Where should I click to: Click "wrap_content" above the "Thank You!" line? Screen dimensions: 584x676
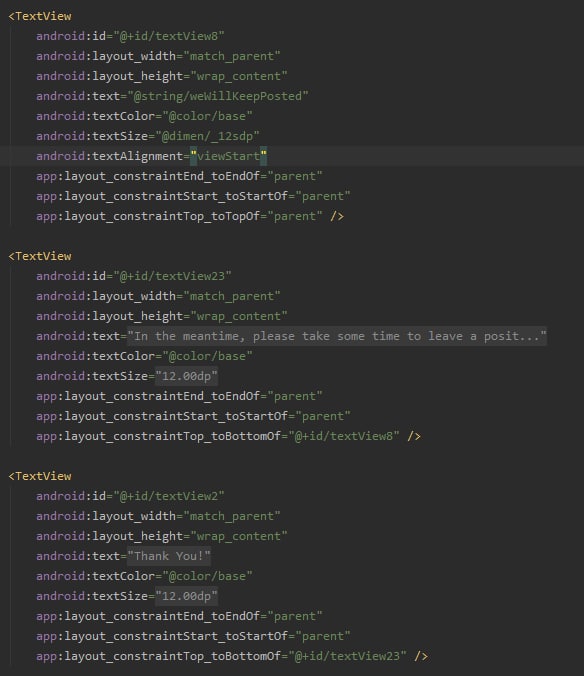(239, 536)
